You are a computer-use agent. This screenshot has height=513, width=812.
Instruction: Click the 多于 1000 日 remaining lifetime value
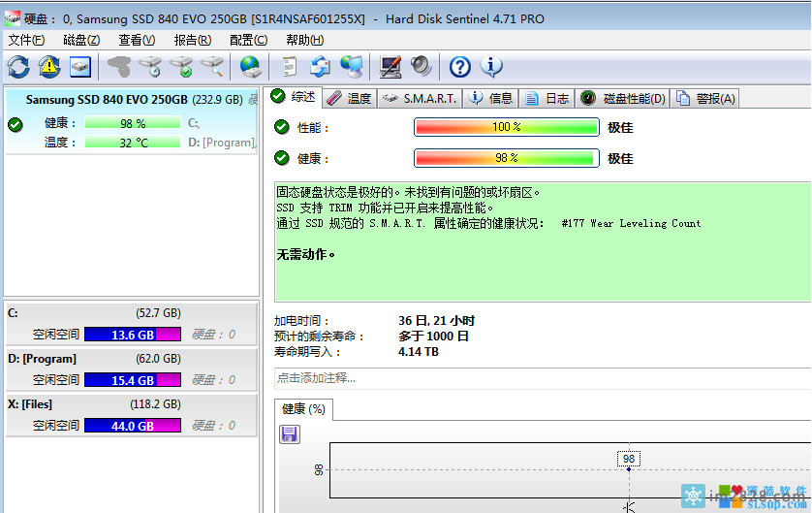433,337
